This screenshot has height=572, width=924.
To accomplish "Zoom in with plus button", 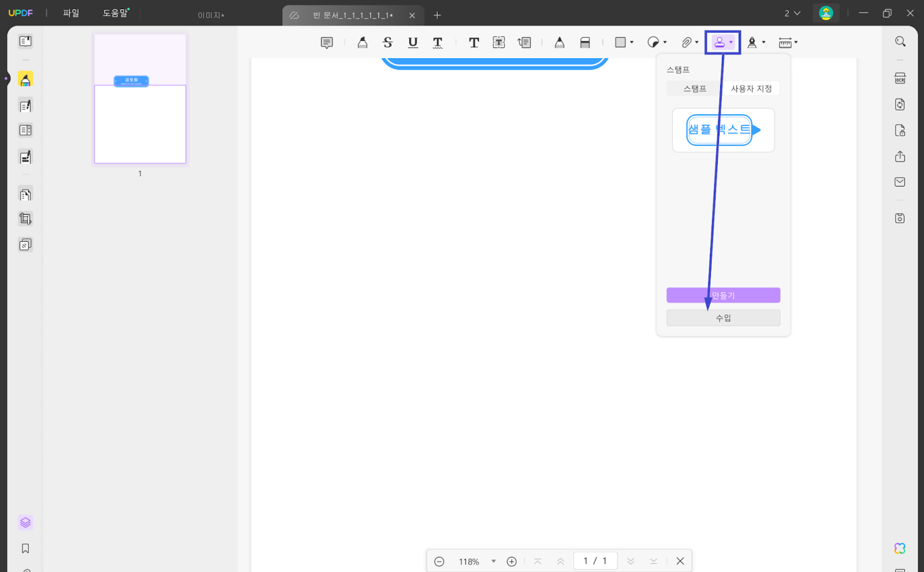I will (x=512, y=562).
